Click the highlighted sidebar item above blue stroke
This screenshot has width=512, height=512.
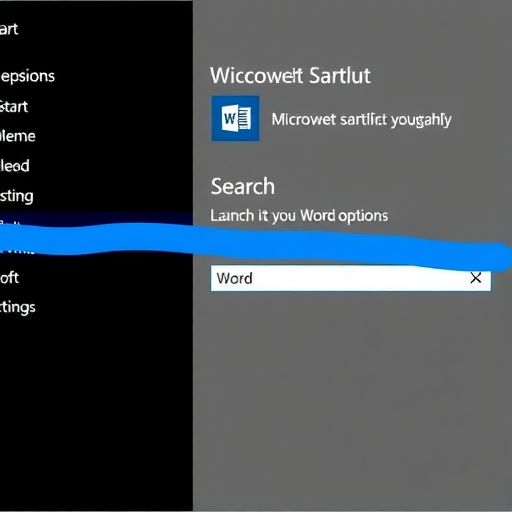tap(96, 218)
